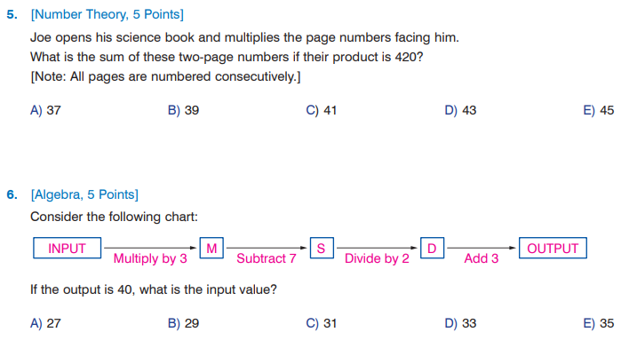The width and height of the screenshot is (637, 364).
Task: Click the 'Divide by 2' step label
Action: click(x=377, y=259)
